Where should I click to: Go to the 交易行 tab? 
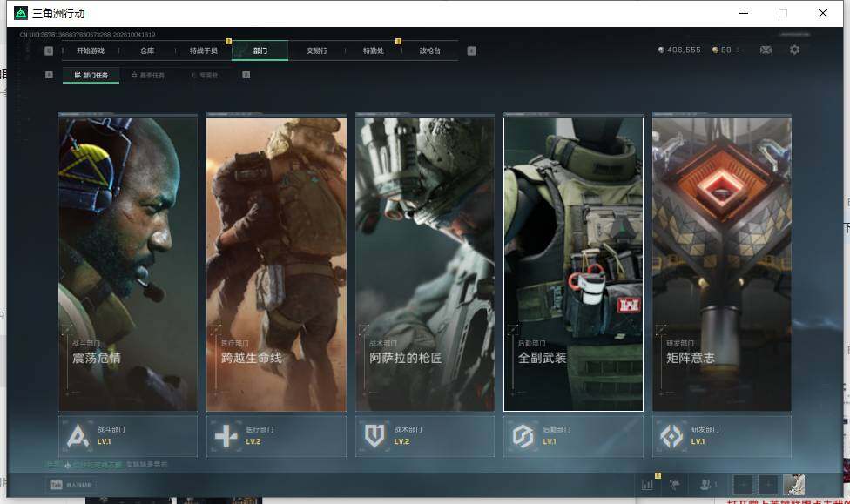pos(317,51)
